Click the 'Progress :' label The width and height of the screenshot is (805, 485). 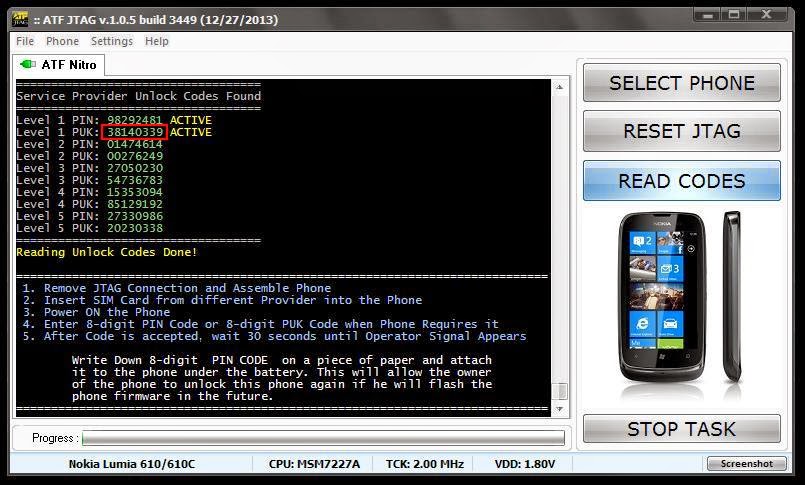click(55, 438)
